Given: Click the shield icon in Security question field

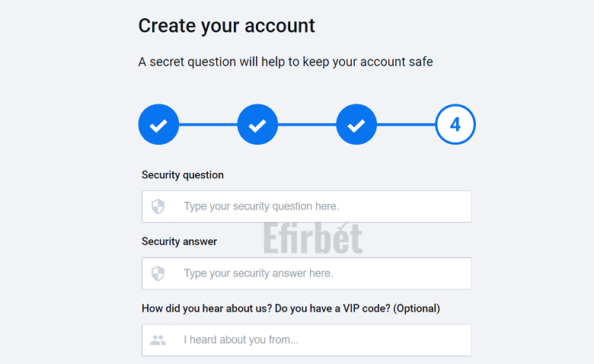Looking at the screenshot, I should [x=158, y=207].
